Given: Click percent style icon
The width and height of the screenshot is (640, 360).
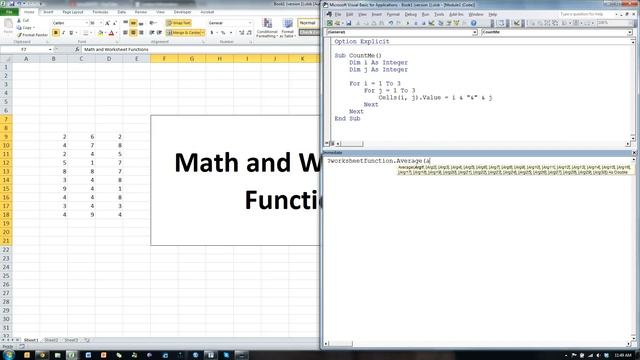Looking at the screenshot, I should pyautogui.click(x=223, y=33).
